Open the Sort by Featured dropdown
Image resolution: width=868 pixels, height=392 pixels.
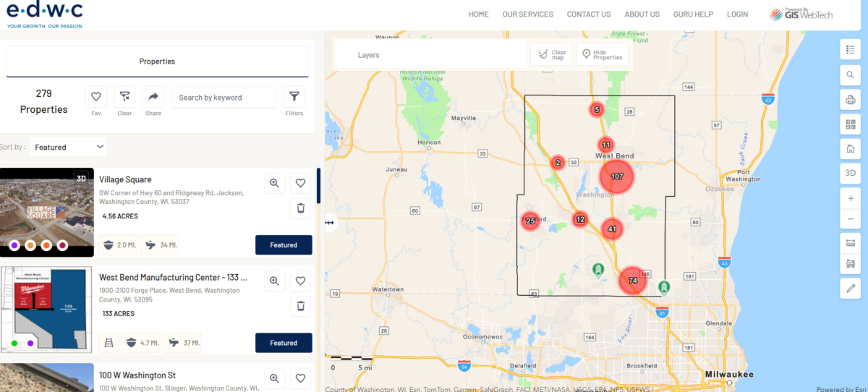(69, 147)
